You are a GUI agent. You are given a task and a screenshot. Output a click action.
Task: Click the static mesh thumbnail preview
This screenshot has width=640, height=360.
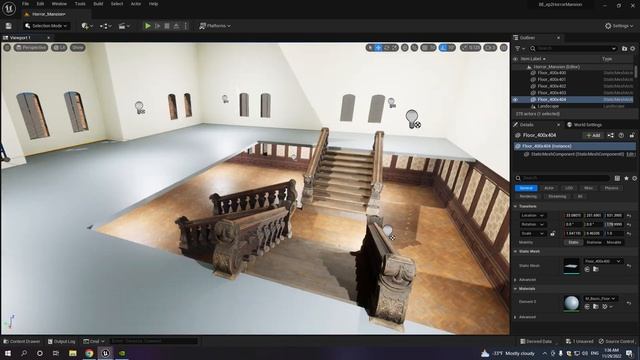pyautogui.click(x=571, y=266)
